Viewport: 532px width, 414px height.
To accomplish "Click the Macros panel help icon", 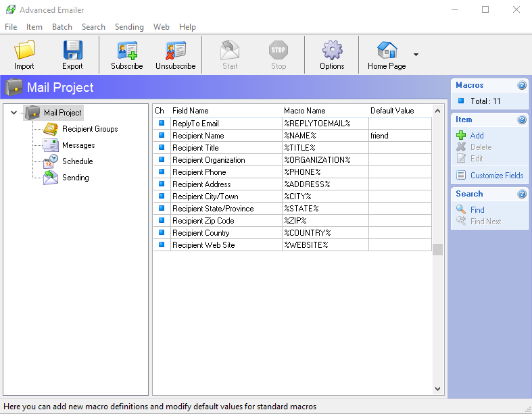I will tap(521, 86).
